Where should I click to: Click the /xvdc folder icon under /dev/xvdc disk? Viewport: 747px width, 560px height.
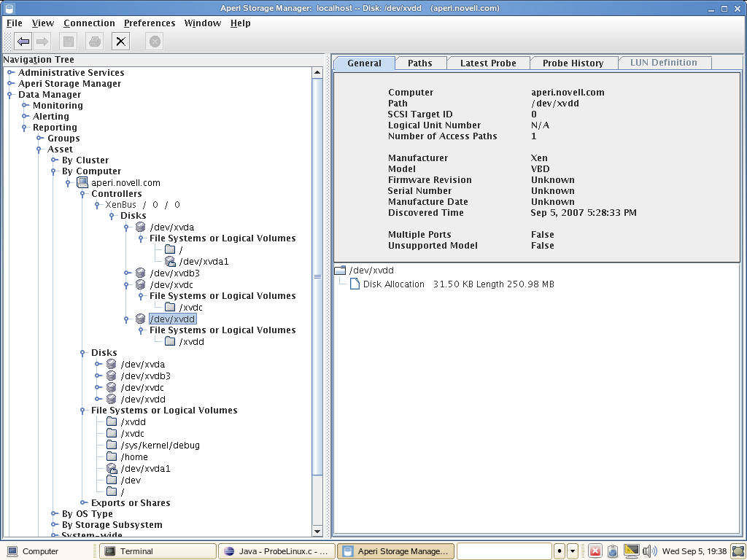pos(170,307)
